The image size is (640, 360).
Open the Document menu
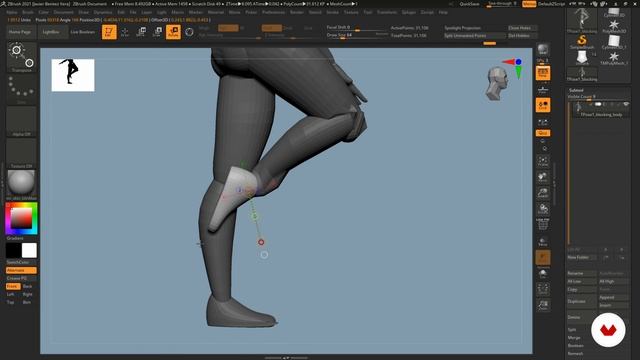[64, 12]
